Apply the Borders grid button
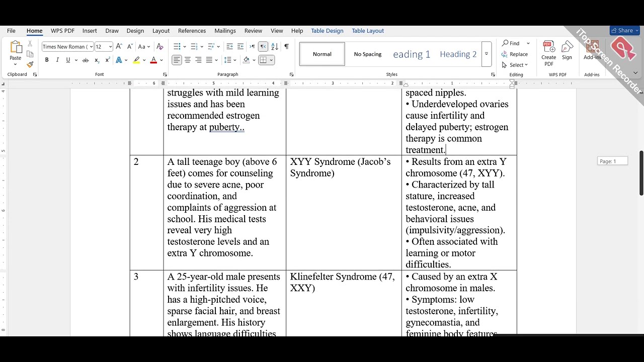644x362 pixels. click(x=263, y=60)
